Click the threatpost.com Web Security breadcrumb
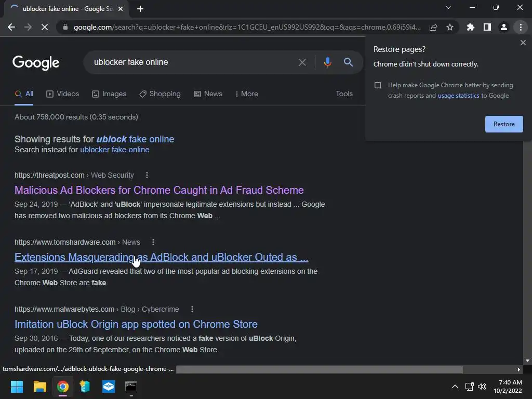The height and width of the screenshot is (399, 532). pyautogui.click(x=74, y=175)
